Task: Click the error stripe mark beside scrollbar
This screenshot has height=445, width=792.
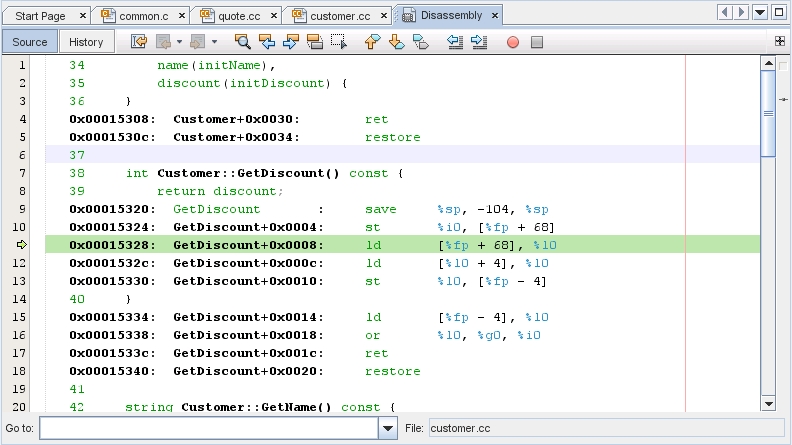Action: click(x=783, y=100)
